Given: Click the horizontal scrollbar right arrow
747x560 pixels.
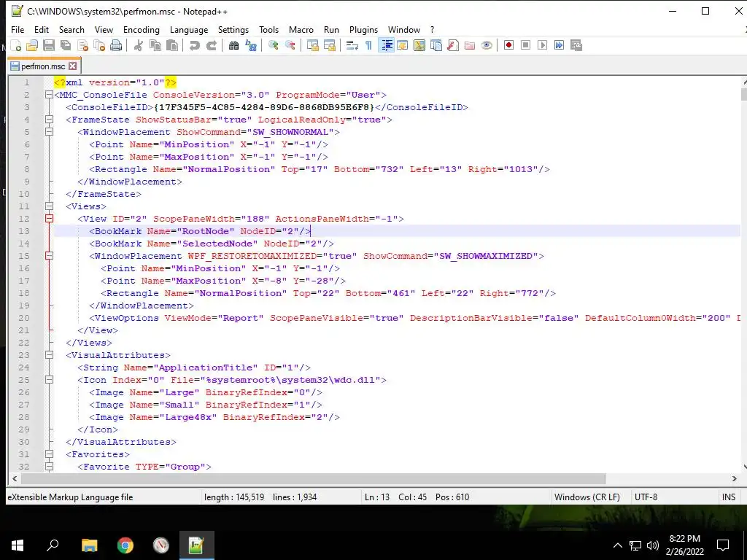Looking at the screenshot, I should [x=734, y=478].
